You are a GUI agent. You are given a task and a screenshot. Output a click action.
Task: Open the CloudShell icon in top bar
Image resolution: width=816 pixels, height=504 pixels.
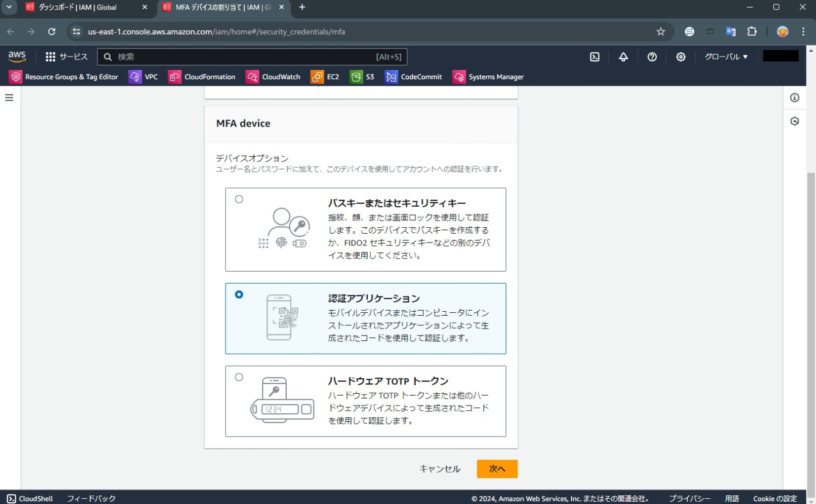595,57
